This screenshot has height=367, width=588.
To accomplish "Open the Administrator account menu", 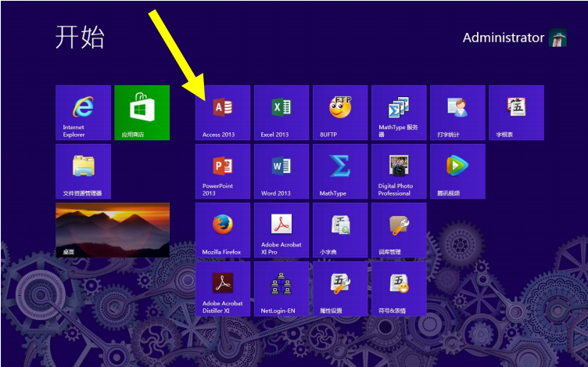I will point(514,38).
